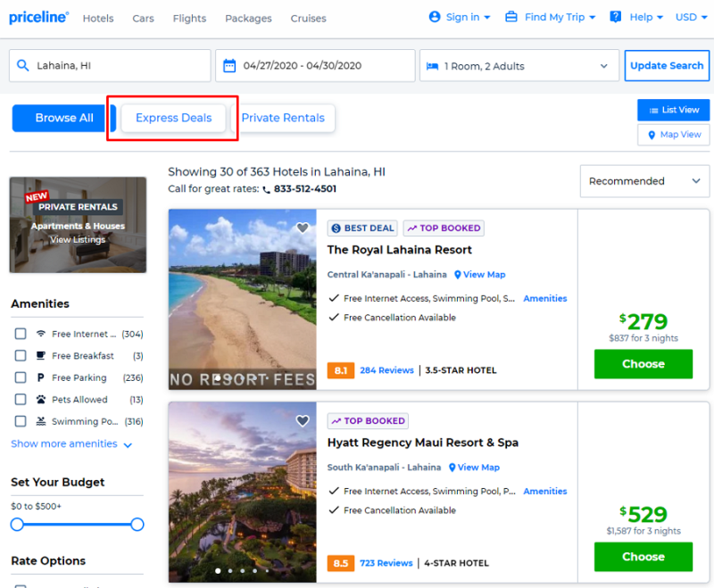
Task: Click the map pin for Hyatt Regency View Map
Action: [452, 468]
